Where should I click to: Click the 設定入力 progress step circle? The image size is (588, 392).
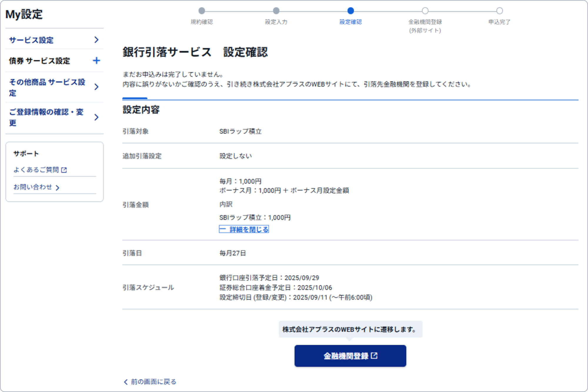[x=276, y=11]
